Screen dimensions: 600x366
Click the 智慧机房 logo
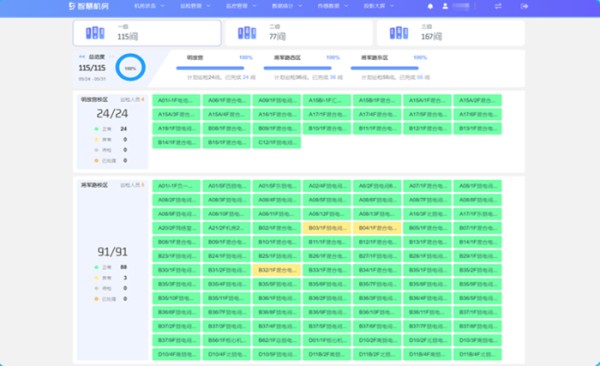[x=89, y=6]
